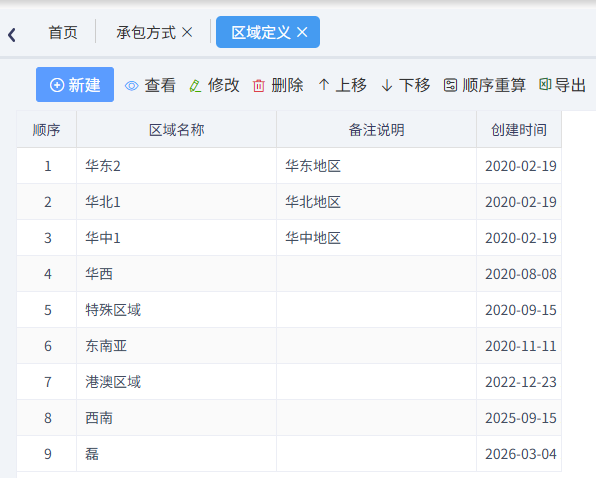The height and width of the screenshot is (478, 596).
Task: Click the eye icon for 查看
Action: [x=132, y=86]
